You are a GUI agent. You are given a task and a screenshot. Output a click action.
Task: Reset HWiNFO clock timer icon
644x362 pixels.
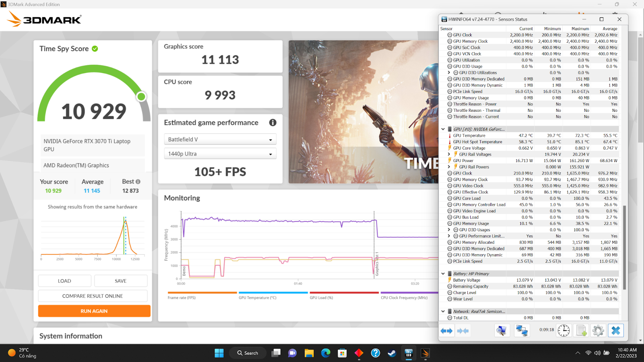pos(563,331)
